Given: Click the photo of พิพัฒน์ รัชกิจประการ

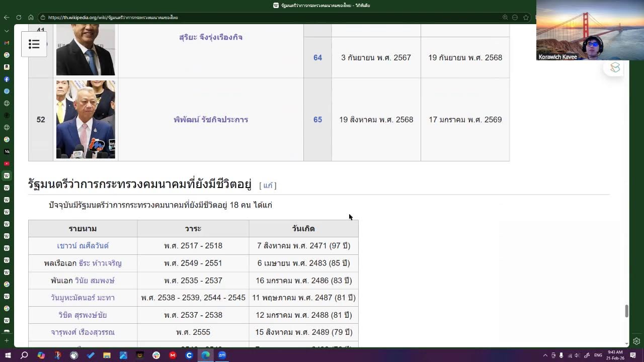Looking at the screenshot, I should coord(86,119).
